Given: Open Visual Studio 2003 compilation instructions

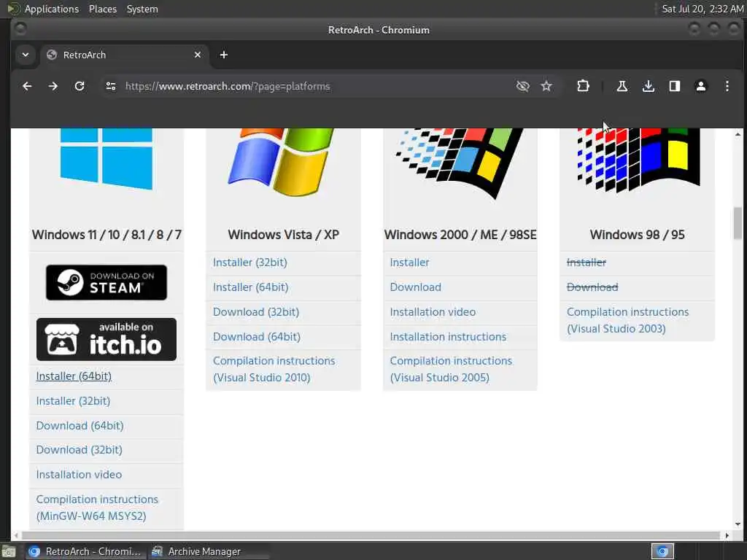Looking at the screenshot, I should point(627,320).
